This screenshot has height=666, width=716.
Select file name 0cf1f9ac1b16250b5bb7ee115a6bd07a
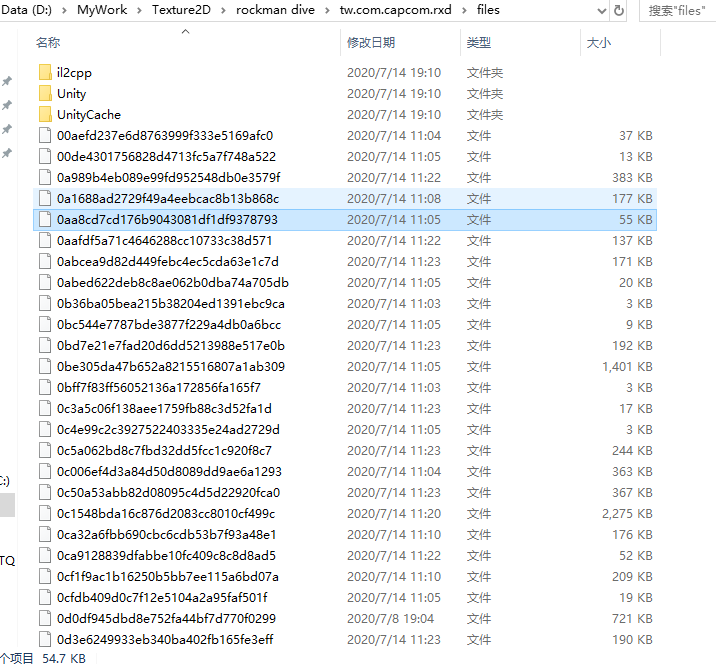coord(168,576)
